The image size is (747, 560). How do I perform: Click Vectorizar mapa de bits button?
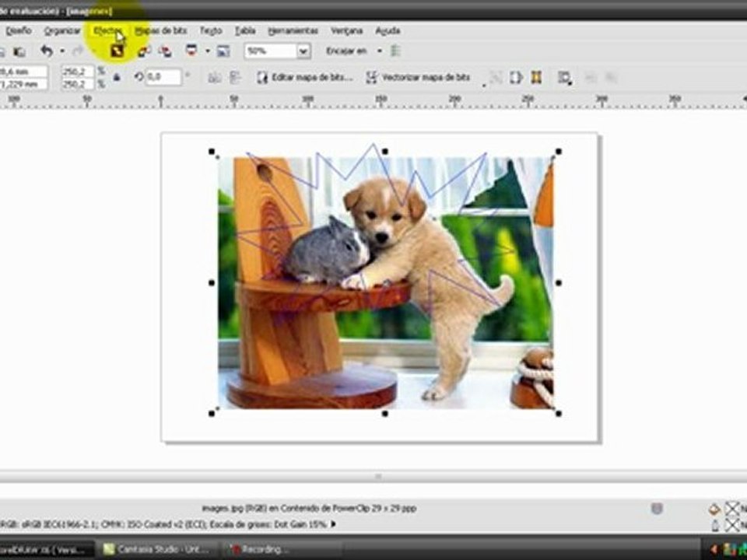pyautogui.click(x=419, y=77)
